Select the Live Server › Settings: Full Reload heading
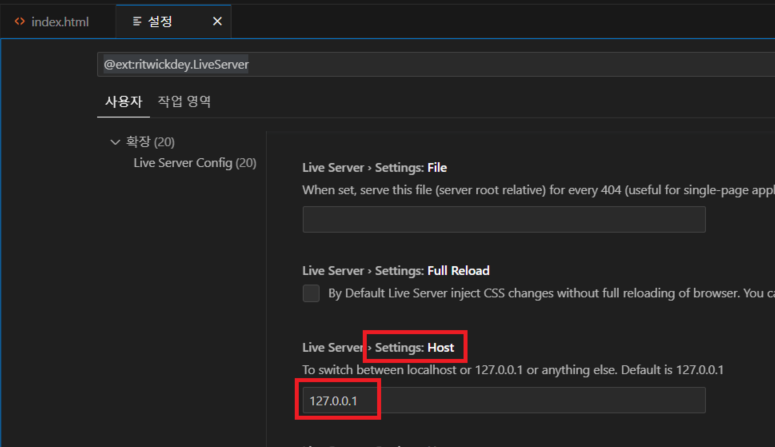The height and width of the screenshot is (447, 775). tap(396, 271)
